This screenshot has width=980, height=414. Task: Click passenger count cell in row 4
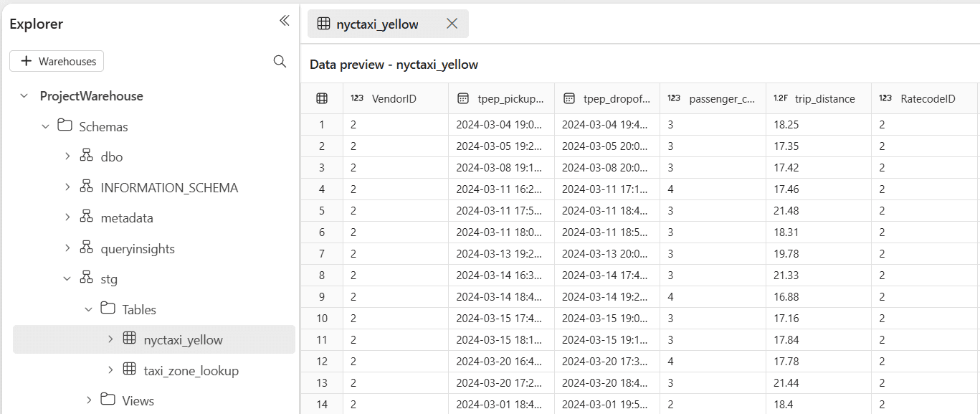click(x=713, y=189)
